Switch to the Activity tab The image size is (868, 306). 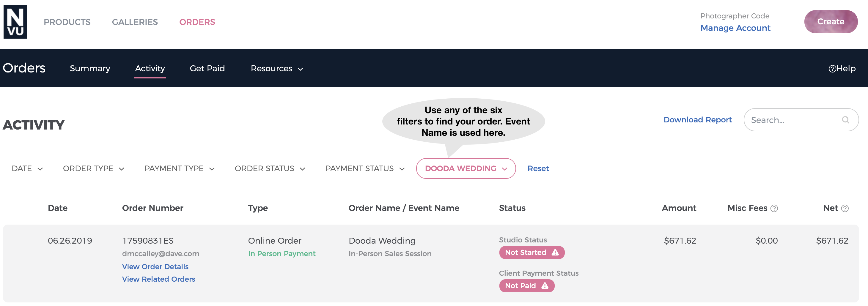(150, 68)
